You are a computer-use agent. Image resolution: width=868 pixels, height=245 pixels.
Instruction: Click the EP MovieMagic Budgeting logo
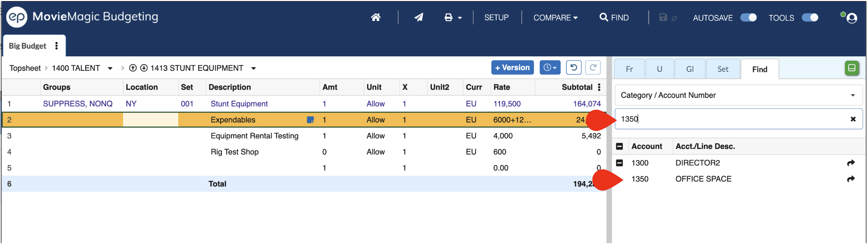82,17
